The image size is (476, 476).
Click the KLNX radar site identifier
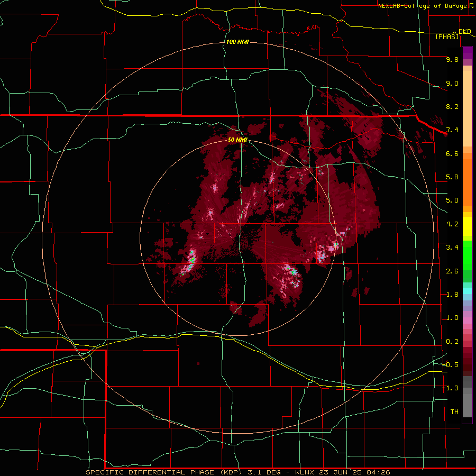(304, 472)
